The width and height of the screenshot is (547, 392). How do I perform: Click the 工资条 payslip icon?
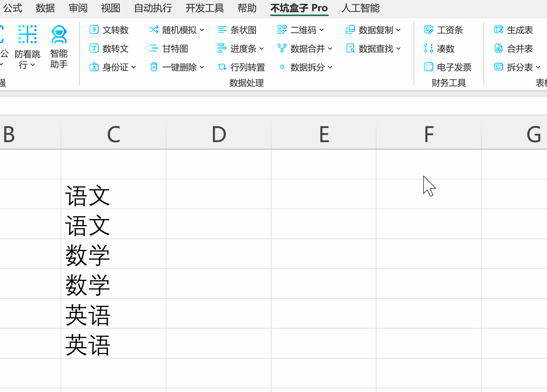pos(428,30)
